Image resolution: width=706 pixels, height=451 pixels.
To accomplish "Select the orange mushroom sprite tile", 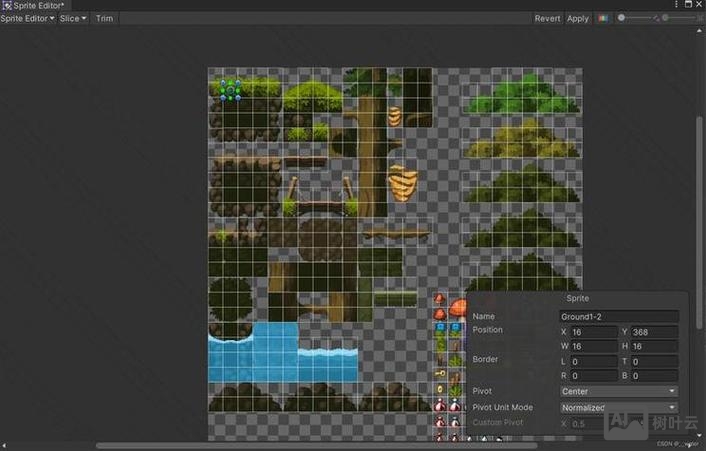I will pos(458,306).
